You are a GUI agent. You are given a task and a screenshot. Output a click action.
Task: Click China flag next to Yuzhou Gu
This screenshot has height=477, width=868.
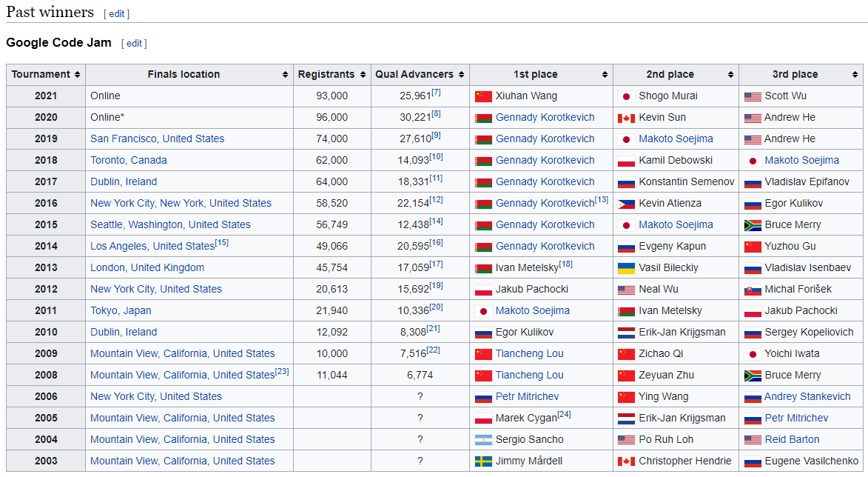coord(753,247)
